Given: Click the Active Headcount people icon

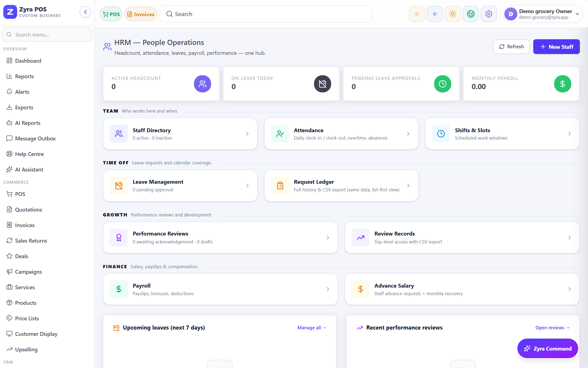Looking at the screenshot, I should pyautogui.click(x=202, y=84).
